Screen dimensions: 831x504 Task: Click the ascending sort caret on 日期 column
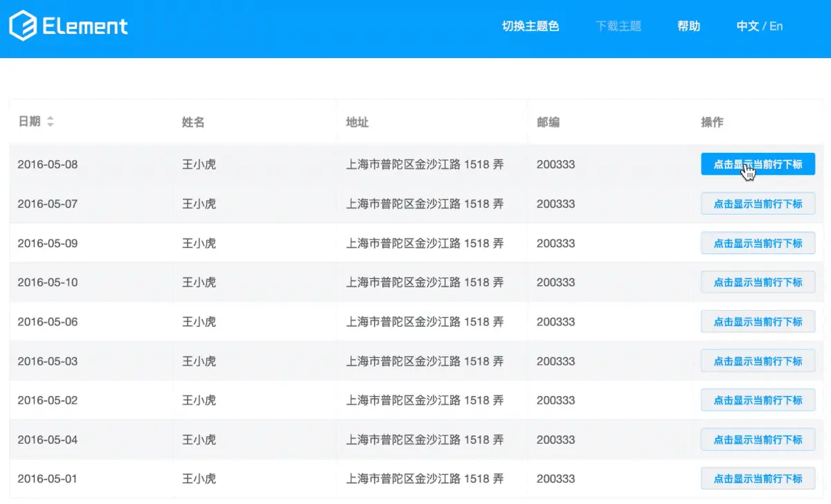tap(48, 118)
